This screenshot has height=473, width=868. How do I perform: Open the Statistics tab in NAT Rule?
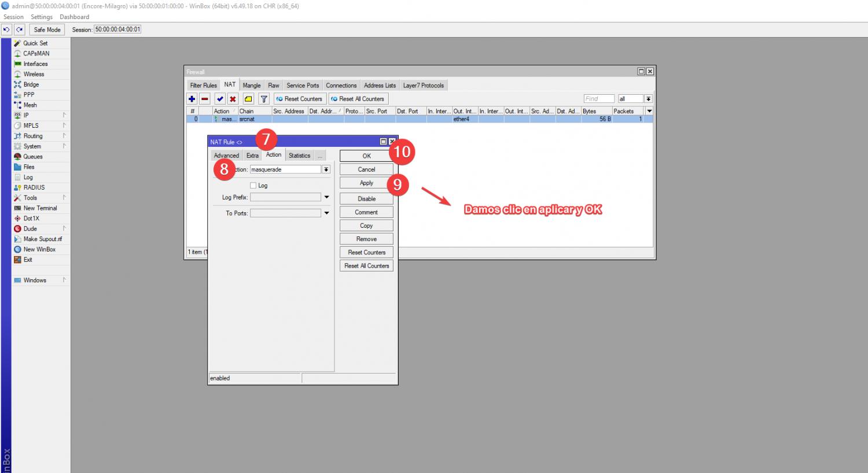tap(299, 156)
